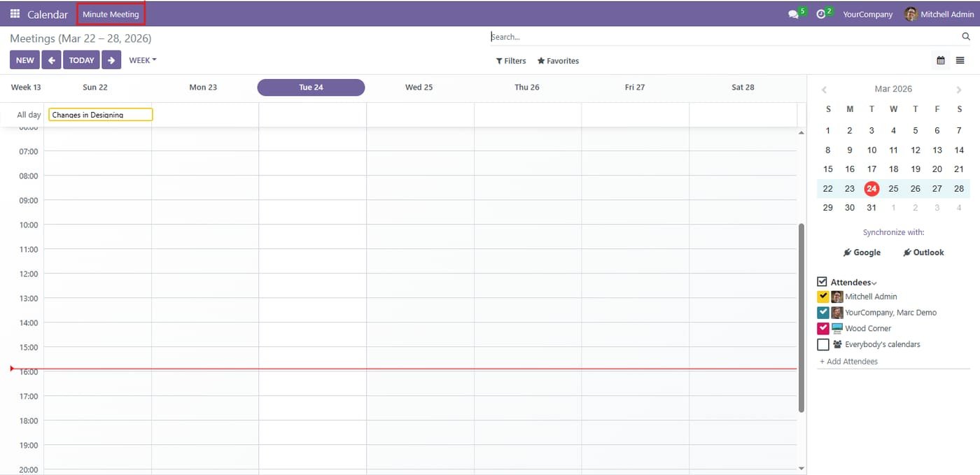This screenshot has width=980, height=475.
Task: Toggle Mitchell Admin yellow checkbox
Action: click(x=823, y=297)
